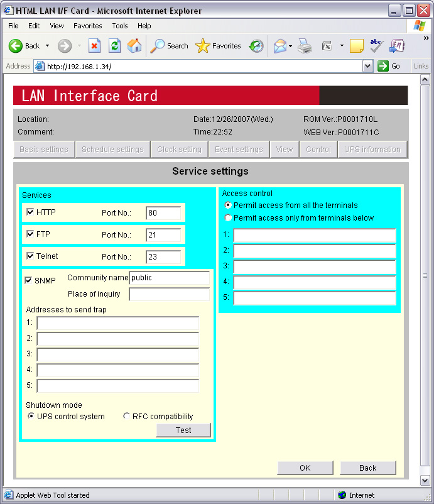Screen dimensions: 434x504
Task: Select Permit access only from terminals below
Action: [228, 217]
